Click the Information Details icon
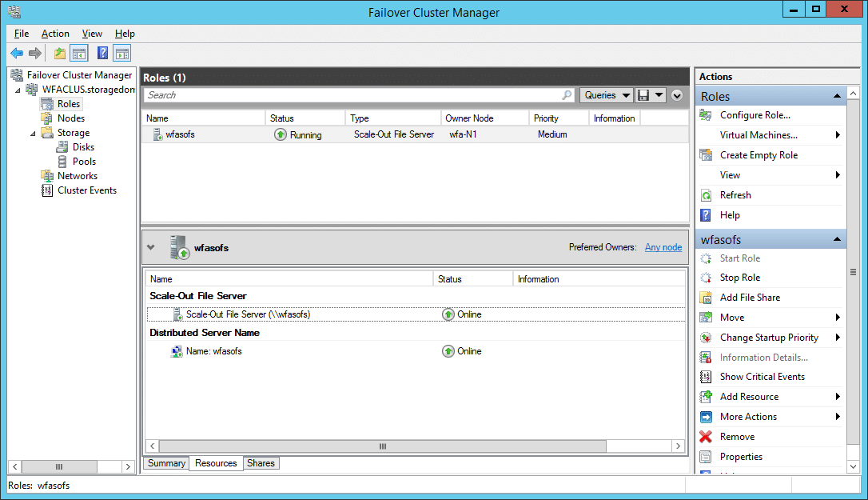Screen dimensions: 868x500 (706, 358)
